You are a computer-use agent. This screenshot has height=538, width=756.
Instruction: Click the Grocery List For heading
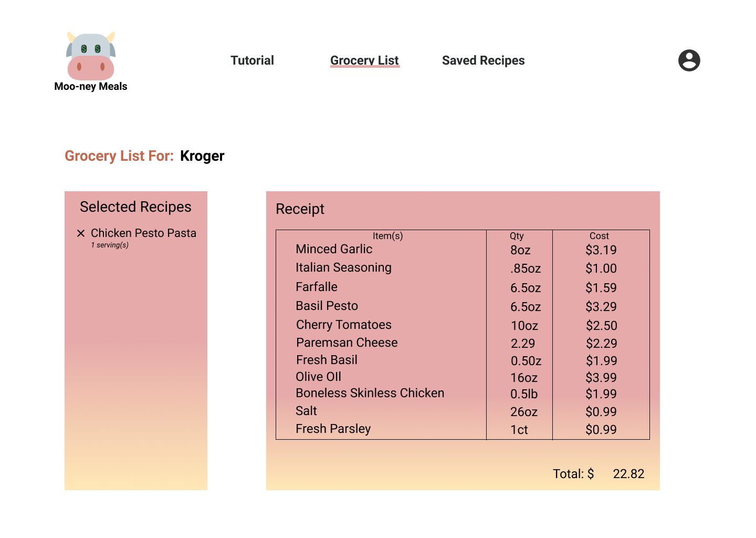[119, 156]
